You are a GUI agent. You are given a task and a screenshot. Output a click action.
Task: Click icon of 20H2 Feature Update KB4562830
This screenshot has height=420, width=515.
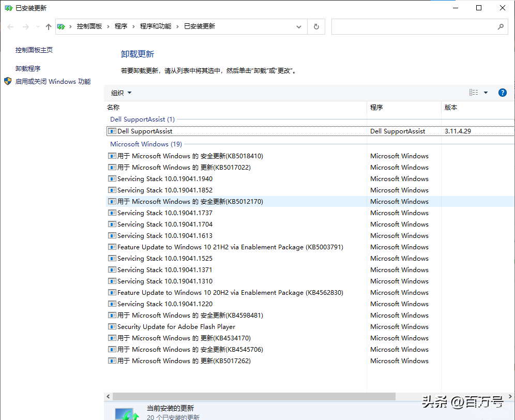[112, 292]
